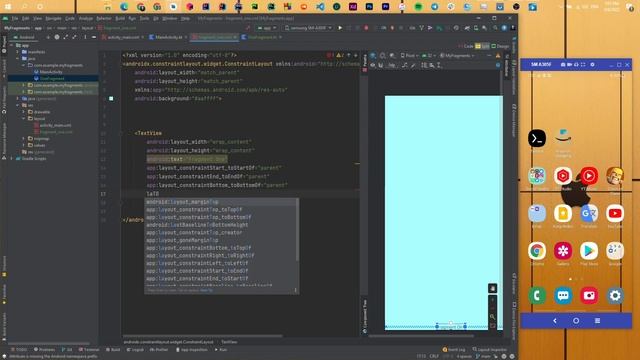Open the Layout Inspector panel
640x360 pixels.
click(490, 350)
